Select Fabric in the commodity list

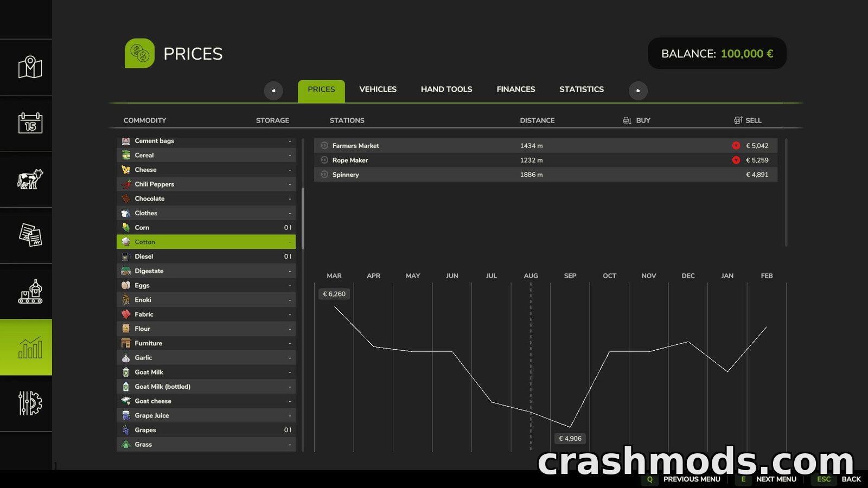206,314
